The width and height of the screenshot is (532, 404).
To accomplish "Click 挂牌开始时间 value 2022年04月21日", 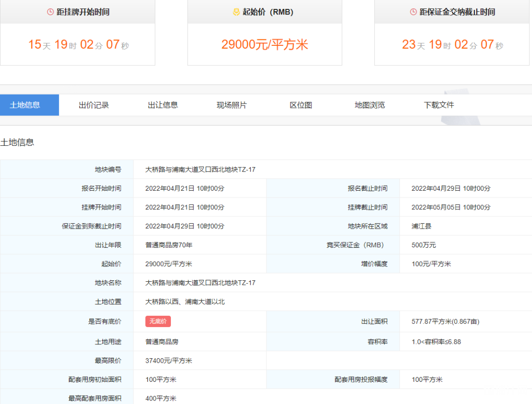I will pos(185,207).
